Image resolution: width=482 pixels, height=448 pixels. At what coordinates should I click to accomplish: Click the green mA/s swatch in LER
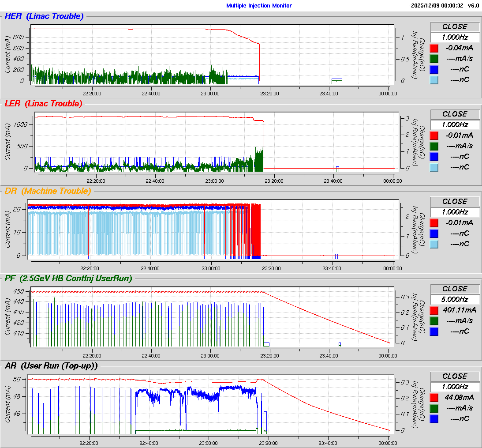pos(434,146)
